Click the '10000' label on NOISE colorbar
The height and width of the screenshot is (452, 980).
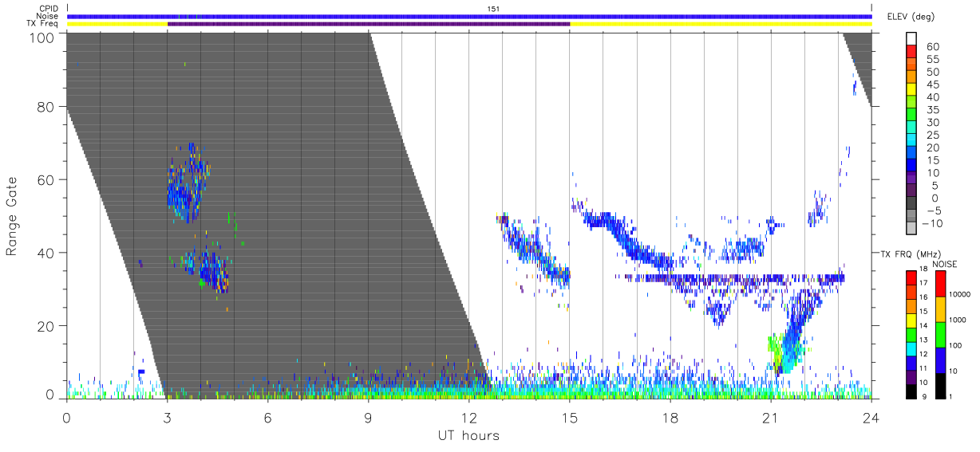960,295
